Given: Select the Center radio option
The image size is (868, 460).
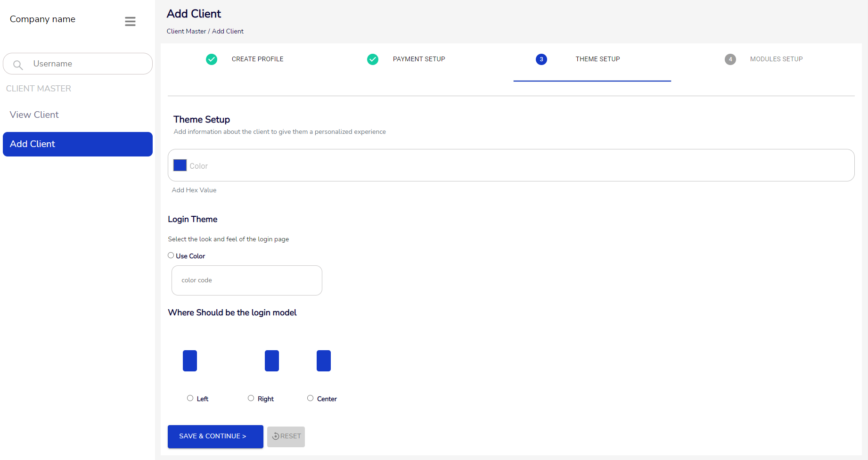Looking at the screenshot, I should (x=310, y=398).
